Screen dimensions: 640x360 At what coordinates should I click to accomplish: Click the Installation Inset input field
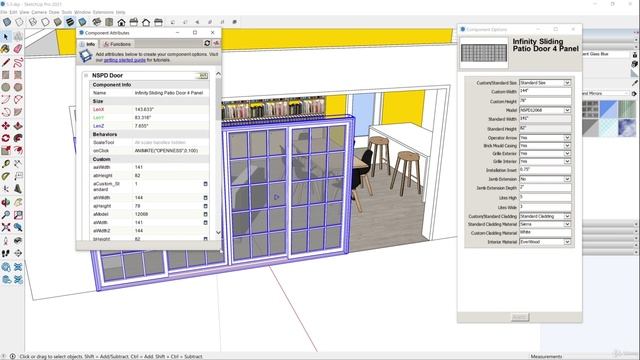pos(545,170)
